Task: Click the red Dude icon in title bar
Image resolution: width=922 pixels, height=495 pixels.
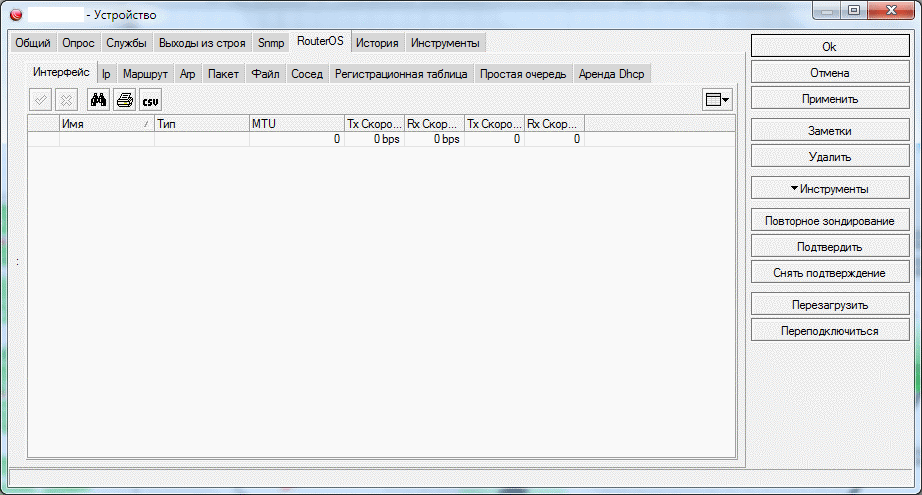Action: [x=16, y=15]
